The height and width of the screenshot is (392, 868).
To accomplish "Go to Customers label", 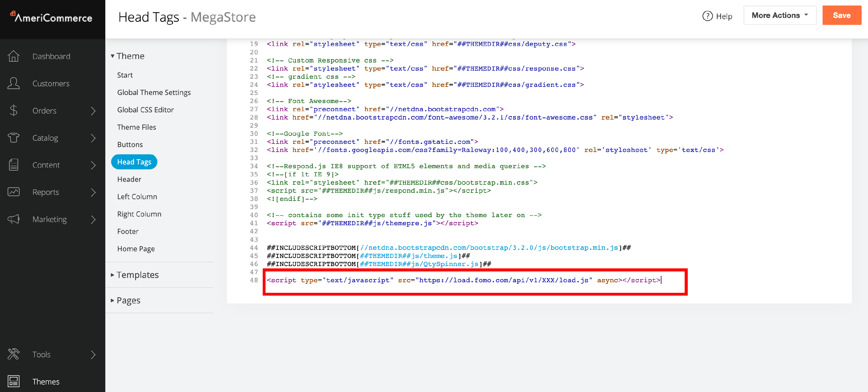I will point(51,83).
